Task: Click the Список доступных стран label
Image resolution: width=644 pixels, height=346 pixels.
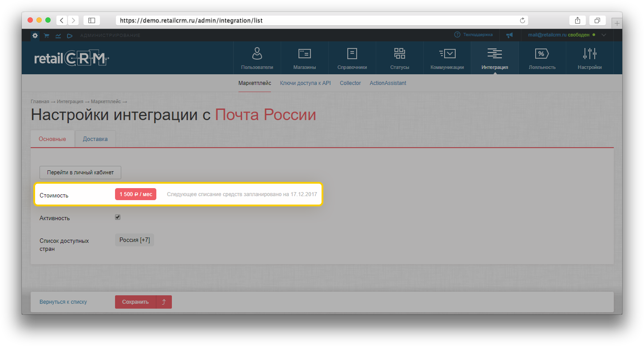Action: click(x=64, y=245)
